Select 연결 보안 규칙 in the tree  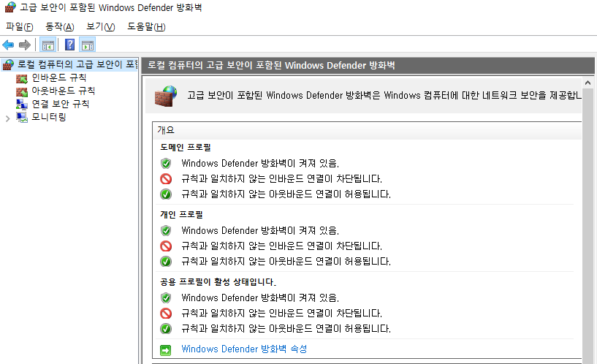(x=61, y=104)
